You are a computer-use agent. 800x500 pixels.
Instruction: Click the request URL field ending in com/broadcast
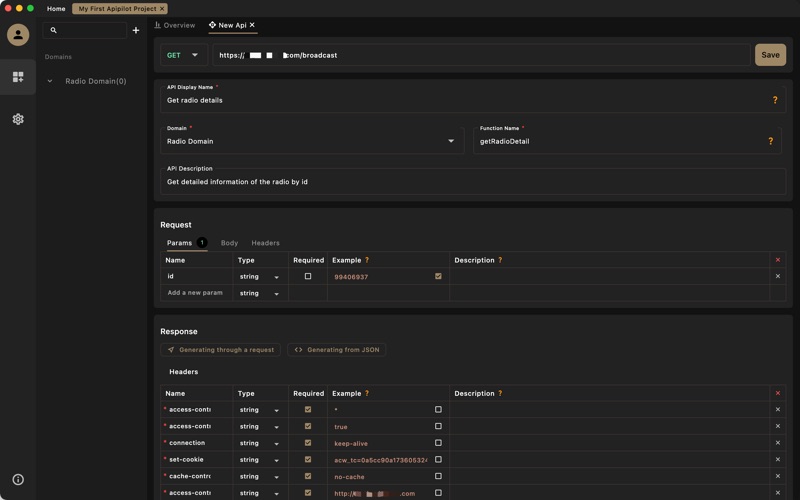[481, 55]
